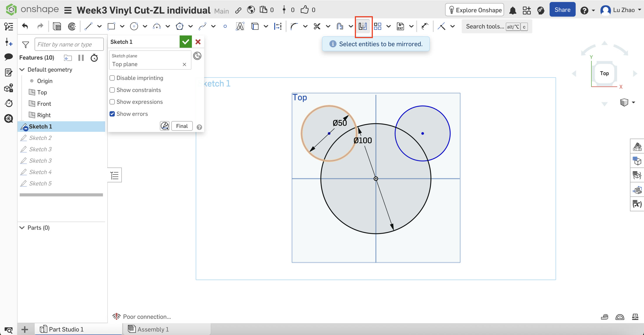The image size is (644, 335).
Task: Collapse the Default geometry tree
Action: (x=22, y=70)
